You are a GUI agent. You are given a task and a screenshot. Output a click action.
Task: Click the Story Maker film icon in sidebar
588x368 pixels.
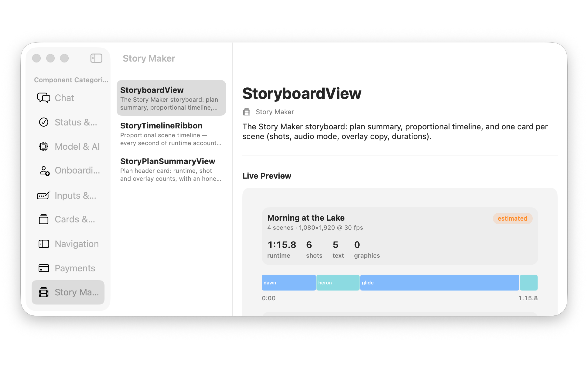pos(44,292)
